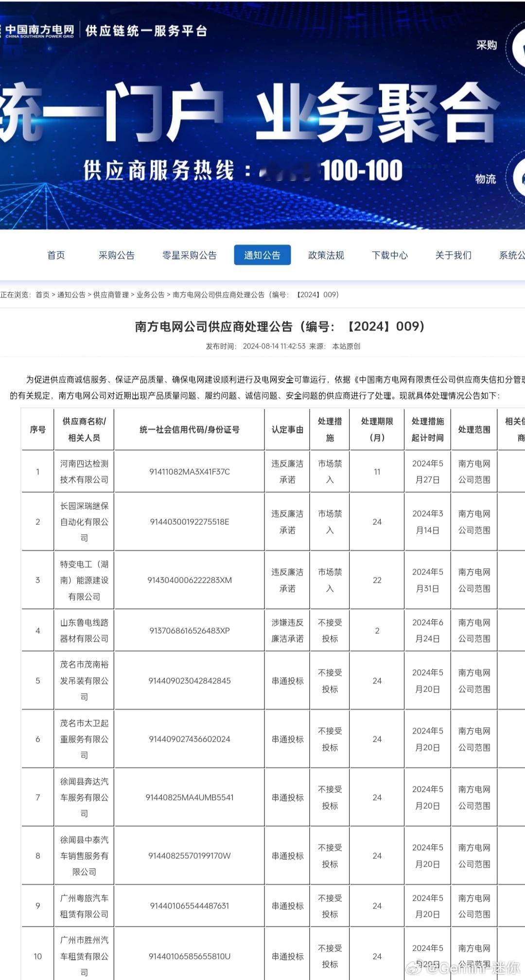Open the 零星采购公告 navigation tab

tap(190, 255)
